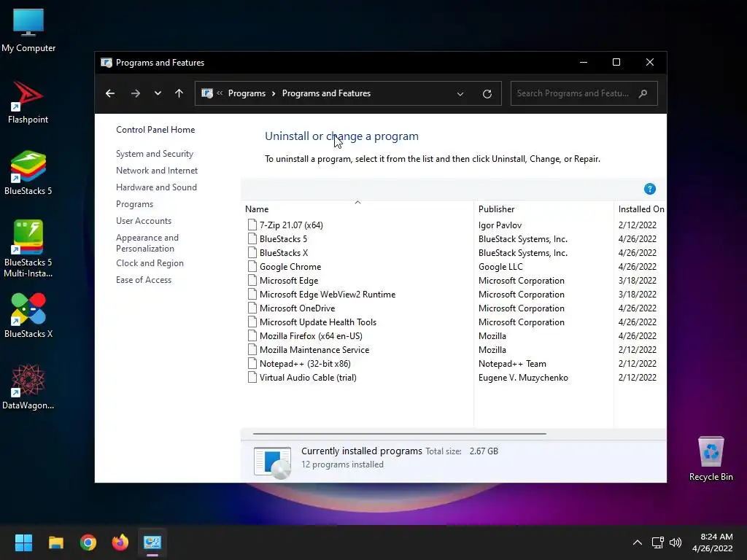Launch Google Chrome from the taskbar
The width and height of the screenshot is (747, 560).
pyautogui.click(x=88, y=542)
